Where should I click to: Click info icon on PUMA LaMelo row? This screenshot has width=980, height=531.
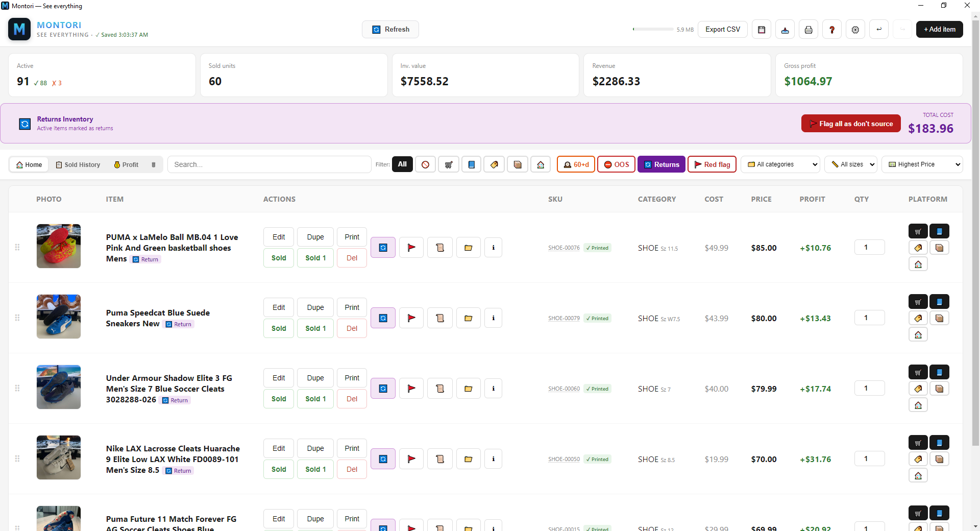[493, 248]
